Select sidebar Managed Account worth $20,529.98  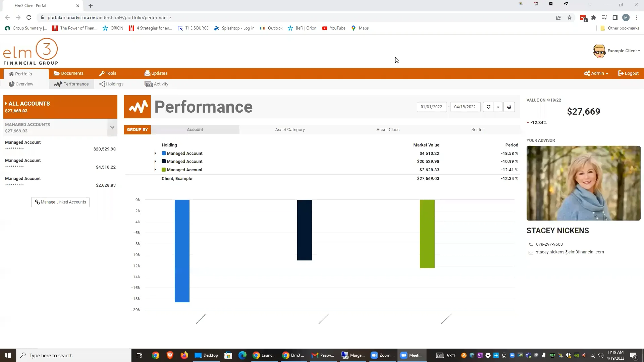tap(60, 146)
